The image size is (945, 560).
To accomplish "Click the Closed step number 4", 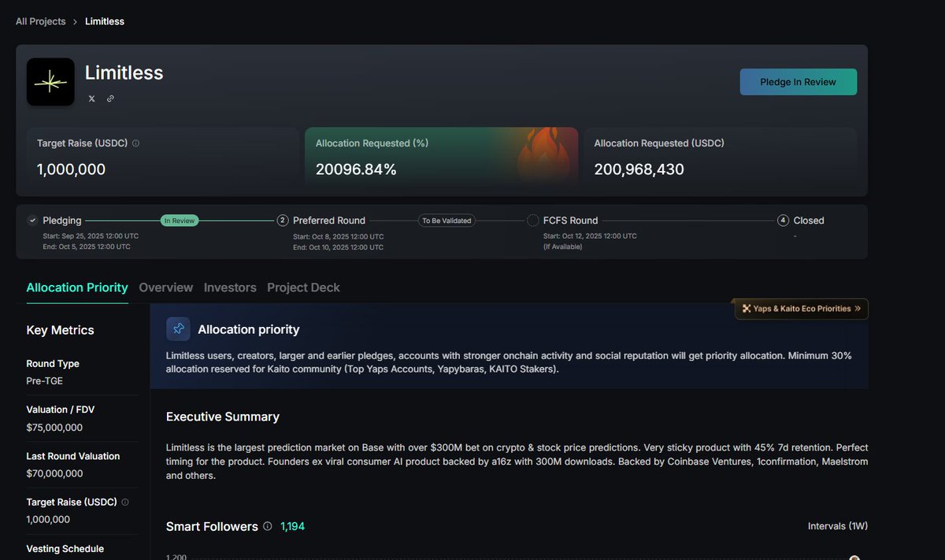I will point(783,221).
